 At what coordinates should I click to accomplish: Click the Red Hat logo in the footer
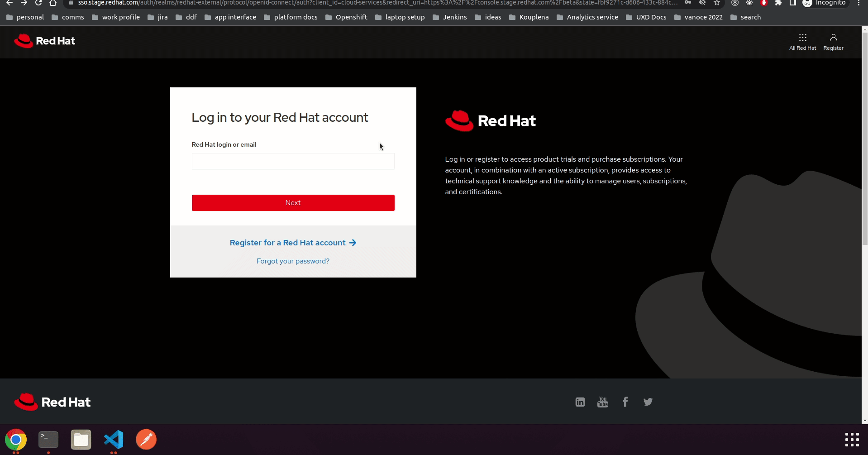[52, 402]
